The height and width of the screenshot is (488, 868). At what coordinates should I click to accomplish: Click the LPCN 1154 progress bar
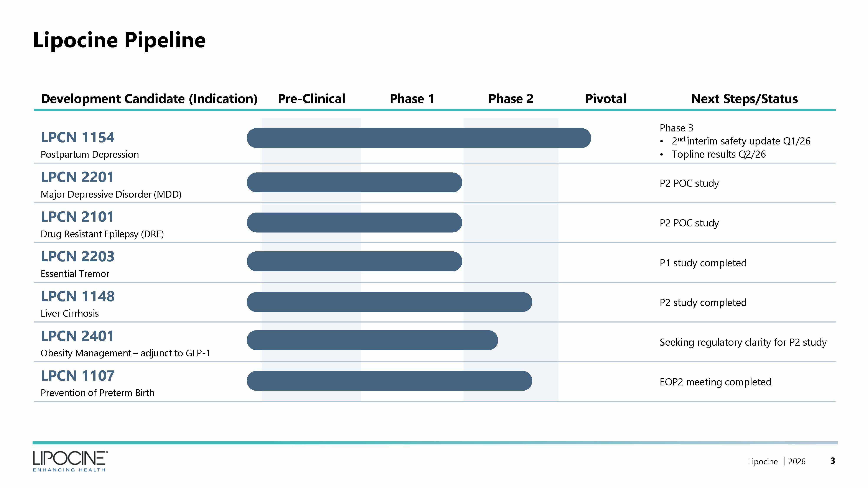pos(419,138)
